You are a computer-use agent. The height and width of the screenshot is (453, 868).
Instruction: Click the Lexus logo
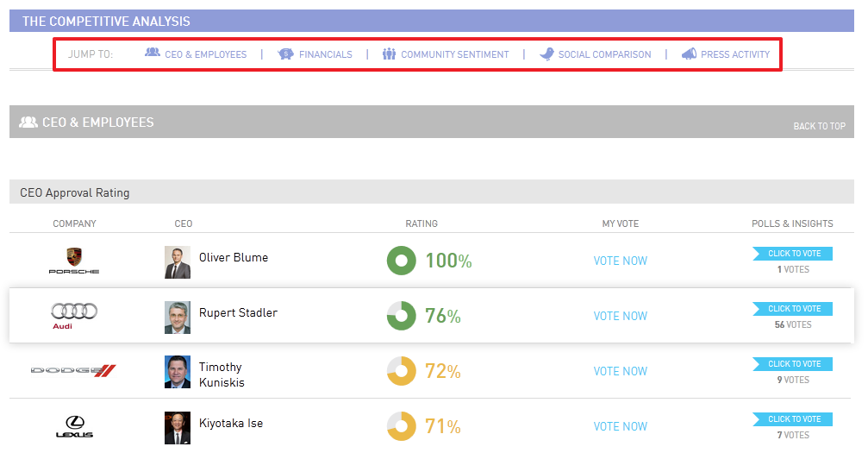74,426
